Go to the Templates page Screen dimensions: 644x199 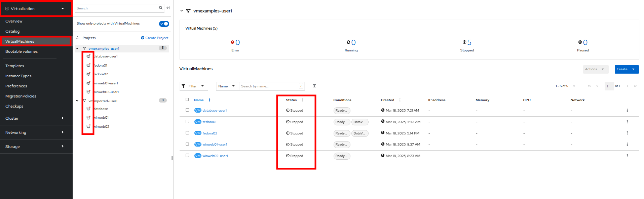[15, 66]
